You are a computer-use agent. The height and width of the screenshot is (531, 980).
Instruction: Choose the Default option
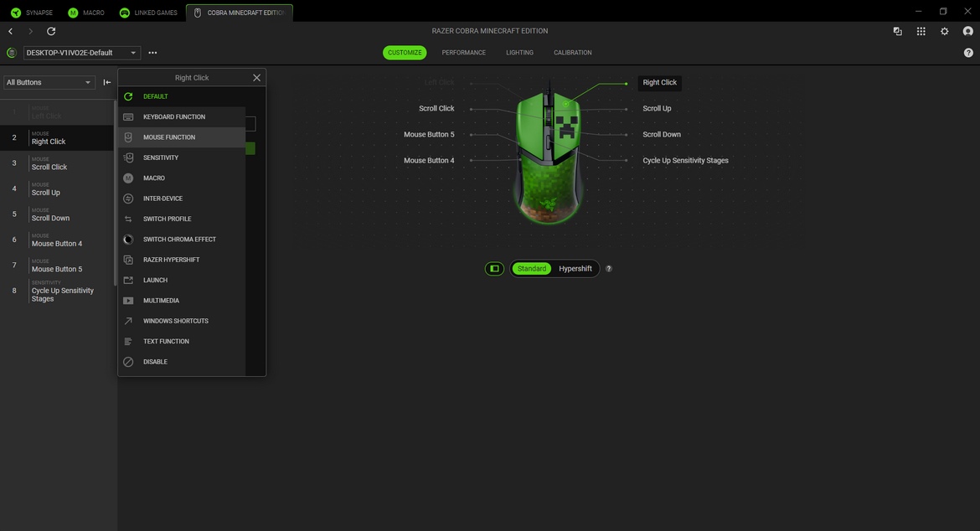[x=181, y=97]
